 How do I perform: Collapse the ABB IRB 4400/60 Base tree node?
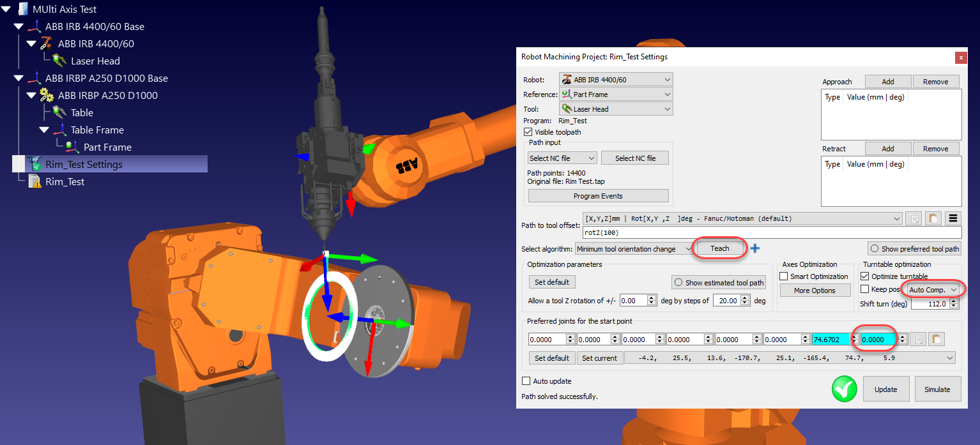point(18,27)
